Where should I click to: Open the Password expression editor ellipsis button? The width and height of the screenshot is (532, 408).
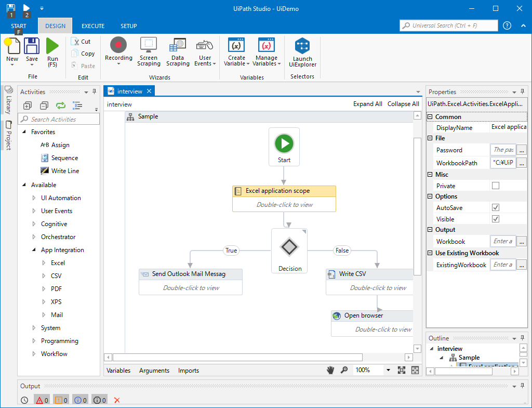click(x=522, y=150)
